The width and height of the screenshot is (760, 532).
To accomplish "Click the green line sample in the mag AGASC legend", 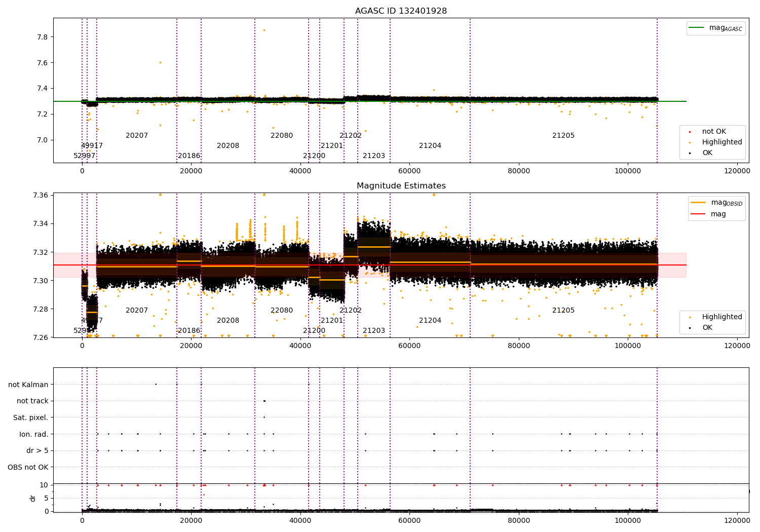I will click(697, 28).
